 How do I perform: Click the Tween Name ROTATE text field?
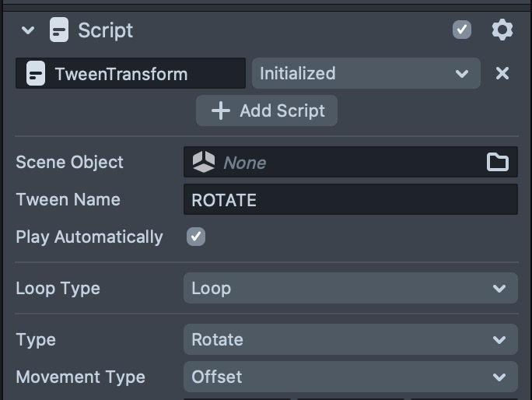[350, 199]
